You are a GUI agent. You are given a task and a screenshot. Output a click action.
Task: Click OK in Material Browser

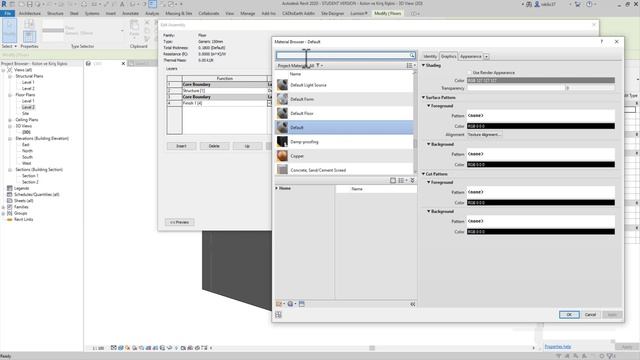[x=569, y=315]
